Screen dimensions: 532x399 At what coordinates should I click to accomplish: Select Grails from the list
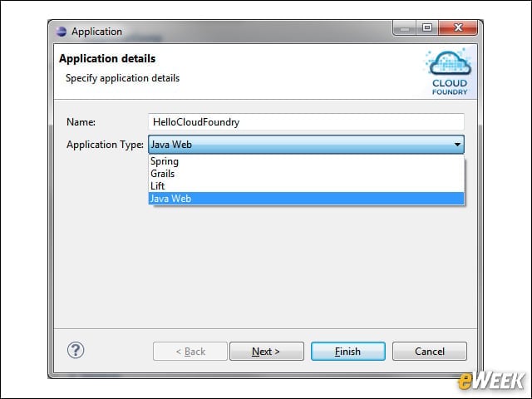click(306, 174)
